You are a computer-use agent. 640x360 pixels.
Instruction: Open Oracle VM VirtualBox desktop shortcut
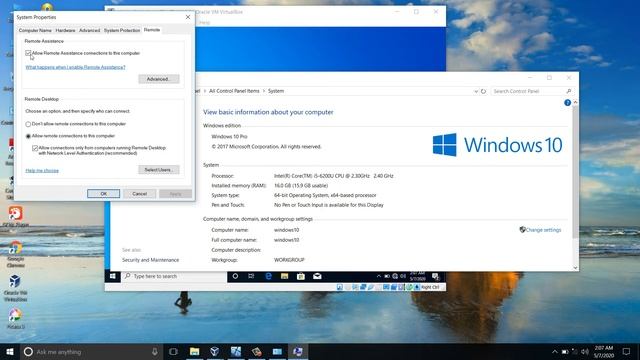[16, 288]
